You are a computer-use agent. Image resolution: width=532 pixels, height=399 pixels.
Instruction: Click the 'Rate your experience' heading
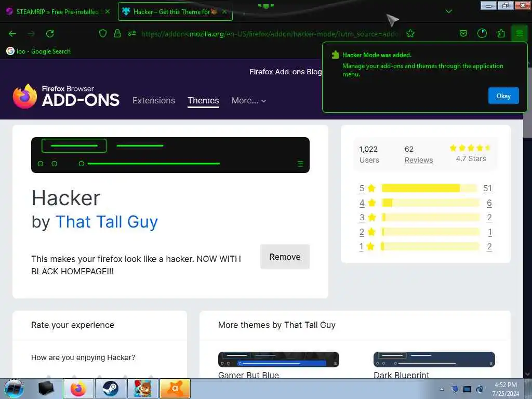(x=73, y=325)
